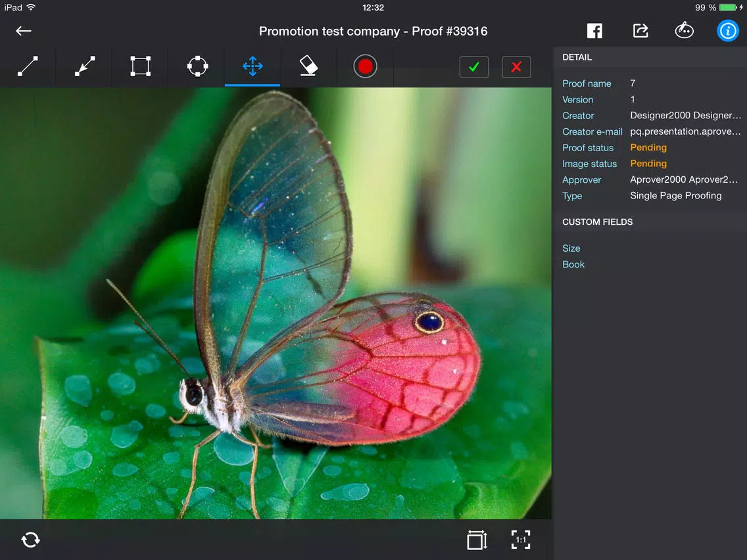The width and height of the screenshot is (747, 560).
Task: Select the Book custom field
Action: 573,265
